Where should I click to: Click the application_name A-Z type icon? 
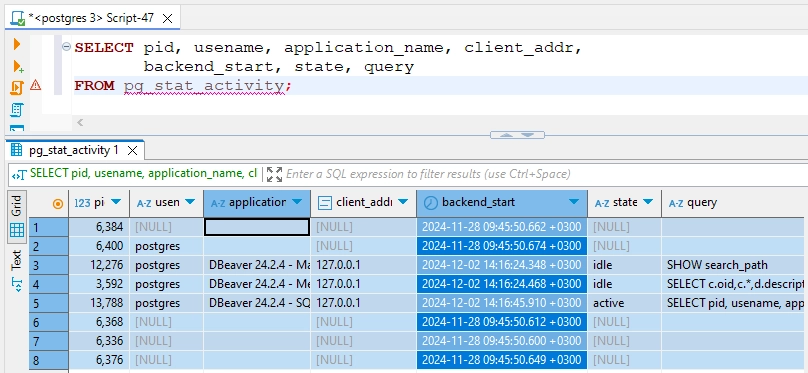click(218, 203)
